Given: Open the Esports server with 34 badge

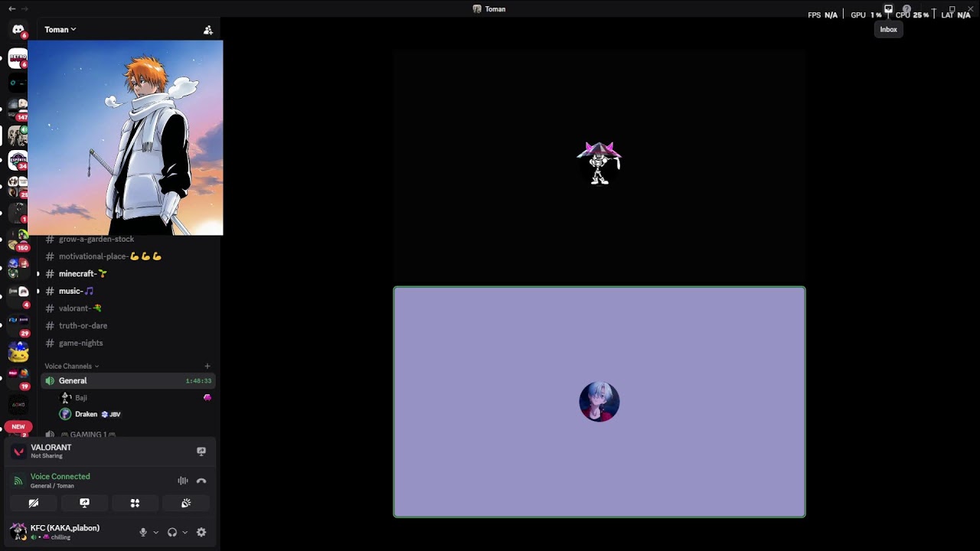Looking at the screenshot, I should pyautogui.click(x=18, y=160).
